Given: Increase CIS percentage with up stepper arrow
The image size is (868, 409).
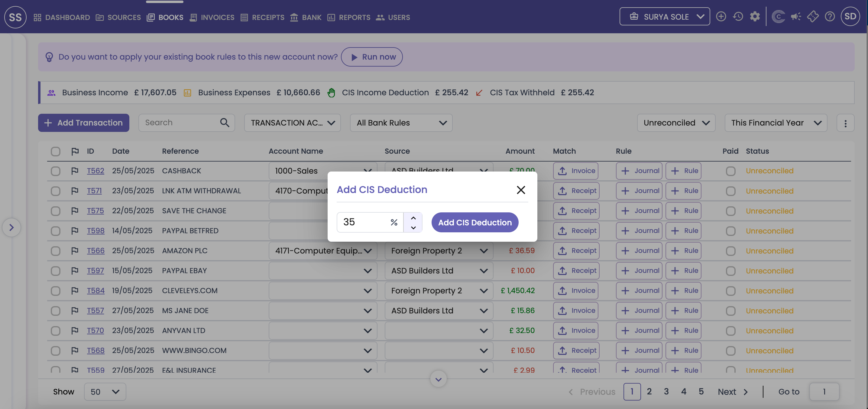Looking at the screenshot, I should pos(413,218).
